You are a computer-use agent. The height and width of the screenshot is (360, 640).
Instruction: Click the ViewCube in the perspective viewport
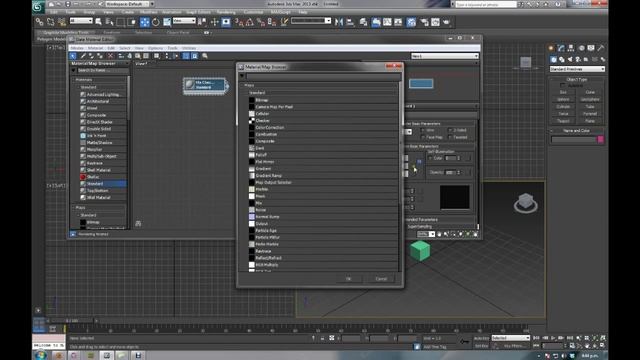[526, 203]
